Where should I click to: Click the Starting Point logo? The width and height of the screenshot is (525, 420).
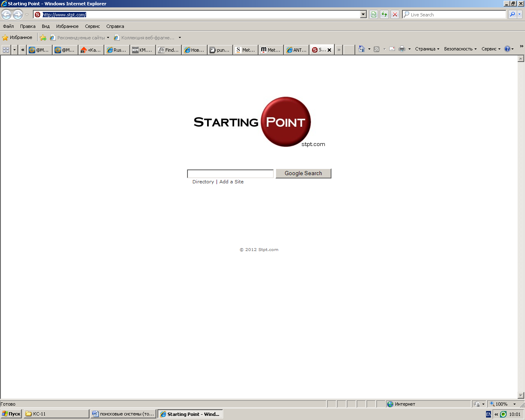pyautogui.click(x=259, y=122)
